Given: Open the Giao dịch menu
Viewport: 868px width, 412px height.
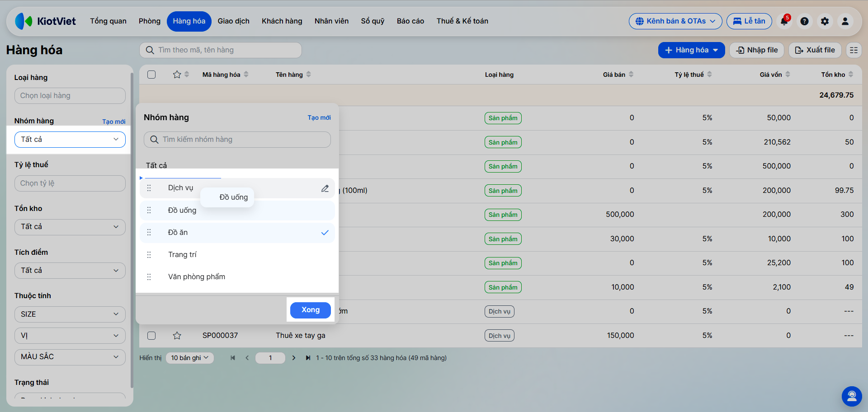Looking at the screenshot, I should [233, 21].
